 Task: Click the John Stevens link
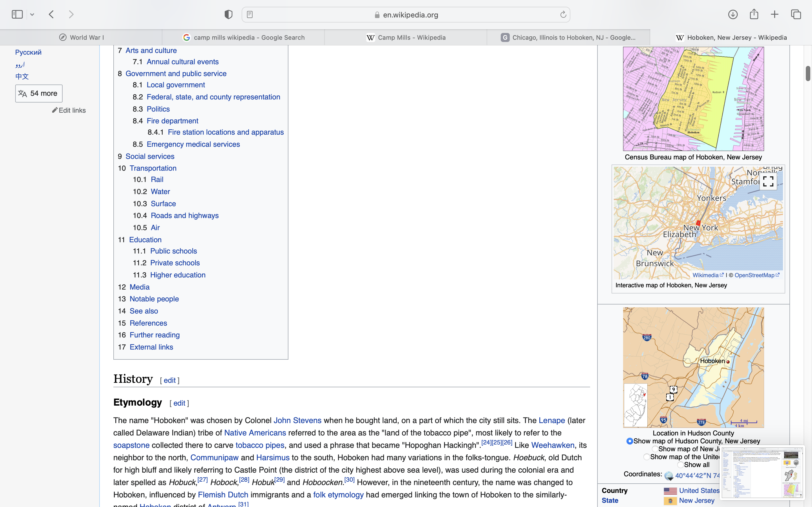pos(297,421)
